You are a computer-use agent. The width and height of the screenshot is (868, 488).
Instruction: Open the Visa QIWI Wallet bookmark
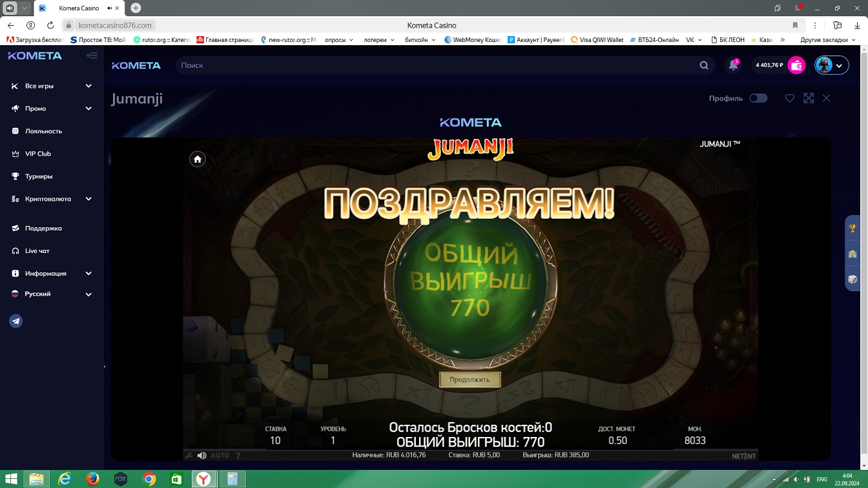click(597, 40)
